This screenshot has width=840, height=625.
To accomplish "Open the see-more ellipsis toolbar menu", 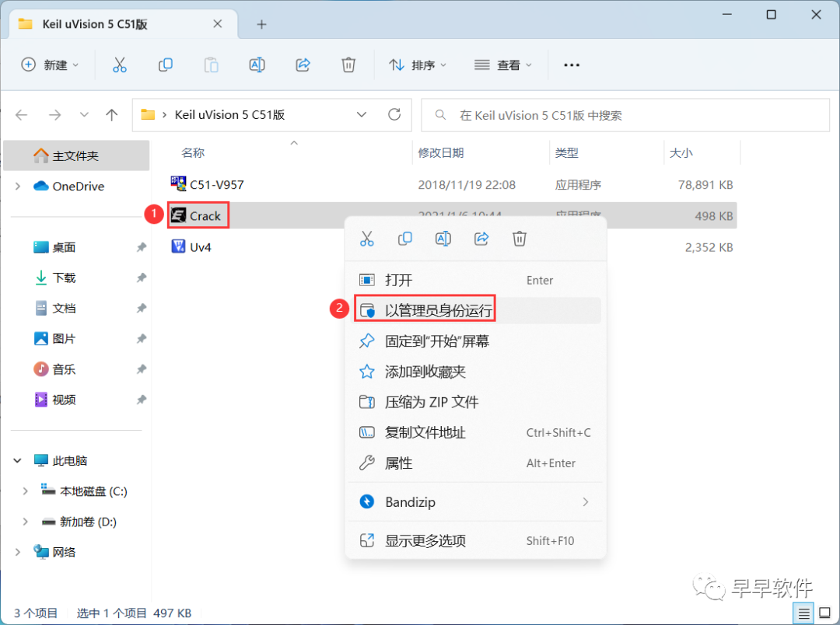I will click(x=572, y=65).
